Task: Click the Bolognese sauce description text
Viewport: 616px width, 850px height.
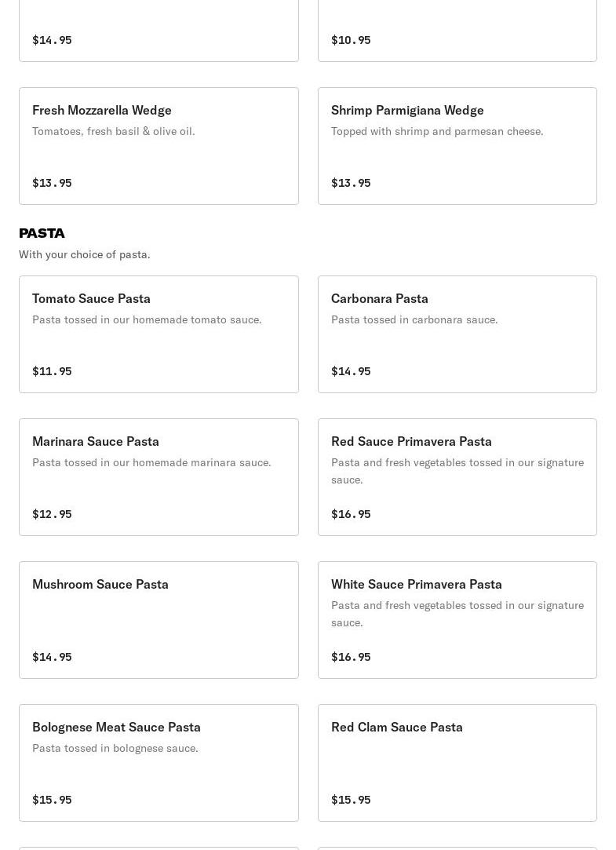Action: point(115,748)
